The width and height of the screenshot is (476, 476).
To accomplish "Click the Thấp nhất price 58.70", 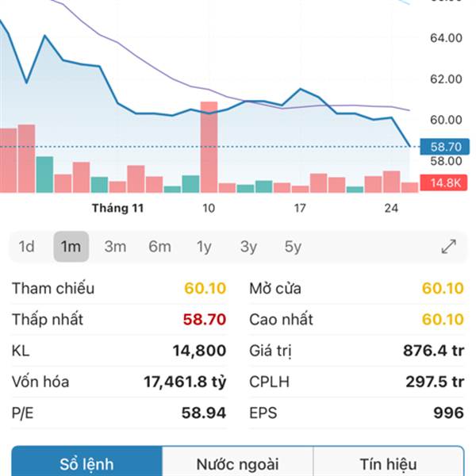I will coord(205,320).
